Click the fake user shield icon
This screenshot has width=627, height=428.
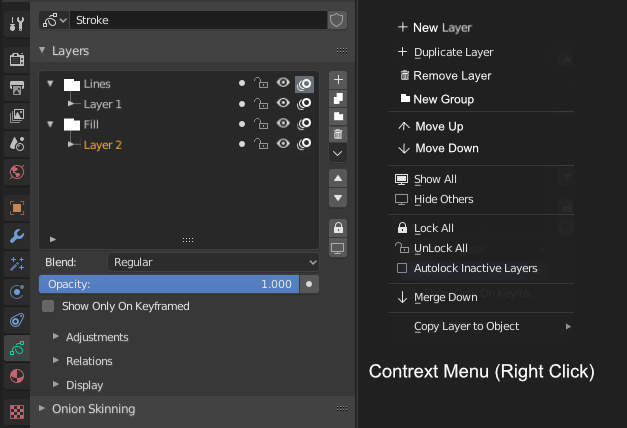tap(337, 20)
